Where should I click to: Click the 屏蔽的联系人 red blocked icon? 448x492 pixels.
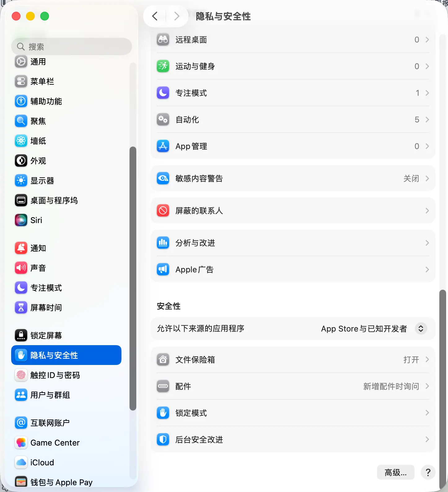tap(163, 211)
